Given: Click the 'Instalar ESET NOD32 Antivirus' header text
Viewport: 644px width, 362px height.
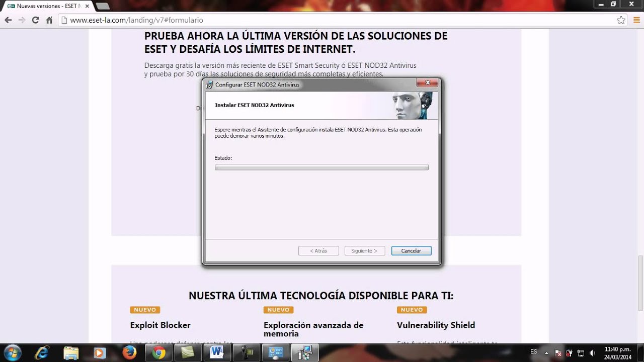Looking at the screenshot, I should [x=254, y=105].
